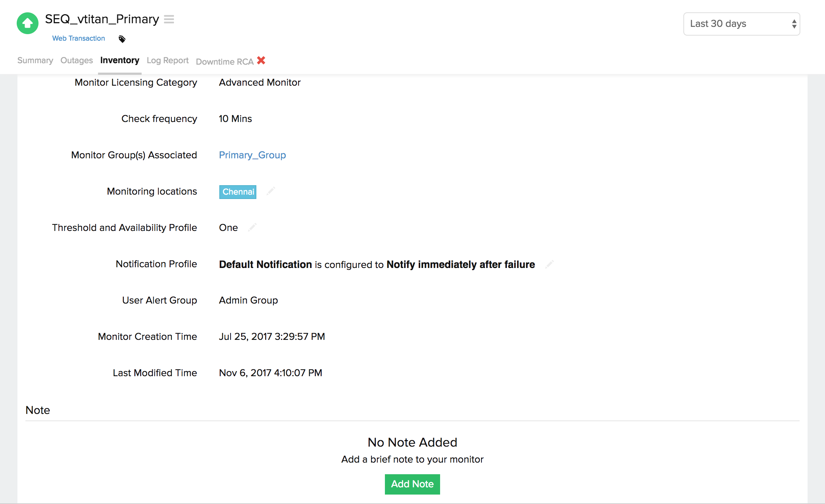Open the Downtime RCA tab

[x=224, y=62]
